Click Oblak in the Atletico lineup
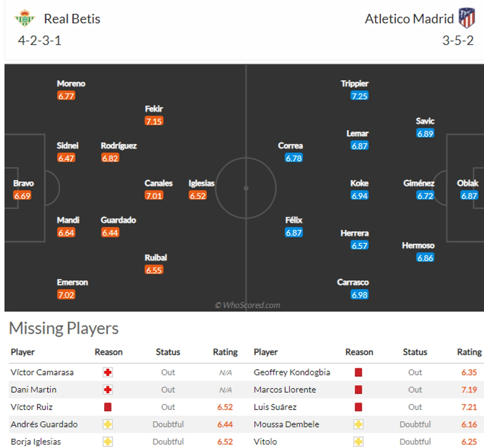The image size is (484, 448). coord(467,183)
